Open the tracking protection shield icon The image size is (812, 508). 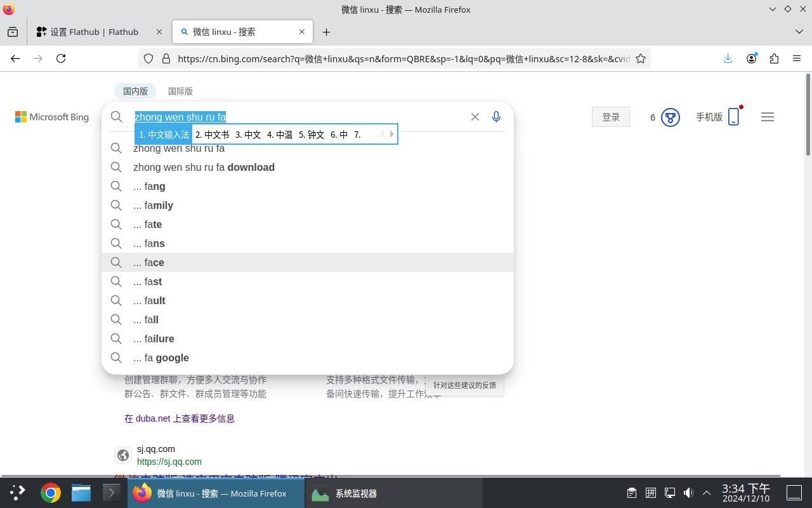click(148, 58)
